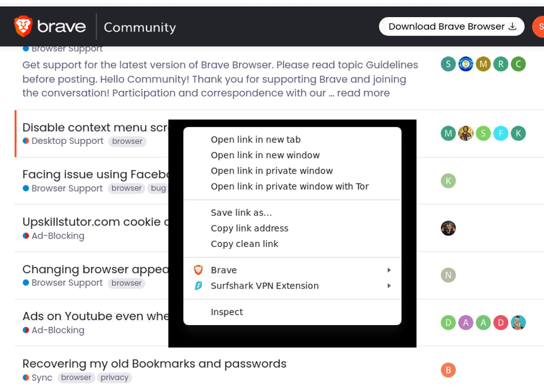Choose 'Inspect' from the context menu
Screen dimensions: 544x392
tap(227, 312)
